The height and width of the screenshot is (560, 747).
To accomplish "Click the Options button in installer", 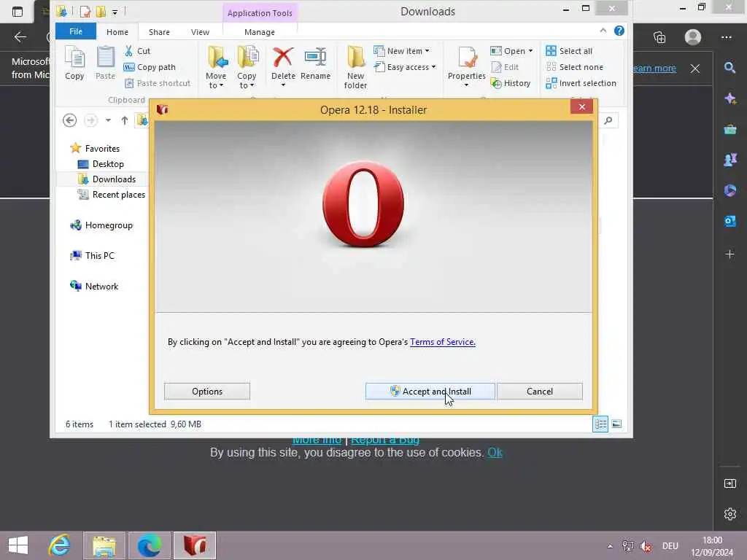I will tap(206, 392).
